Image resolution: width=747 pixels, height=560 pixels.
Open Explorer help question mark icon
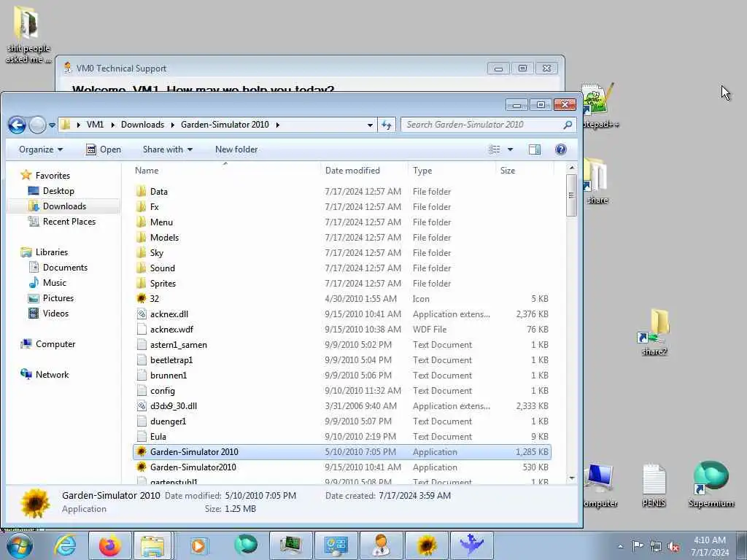point(561,149)
